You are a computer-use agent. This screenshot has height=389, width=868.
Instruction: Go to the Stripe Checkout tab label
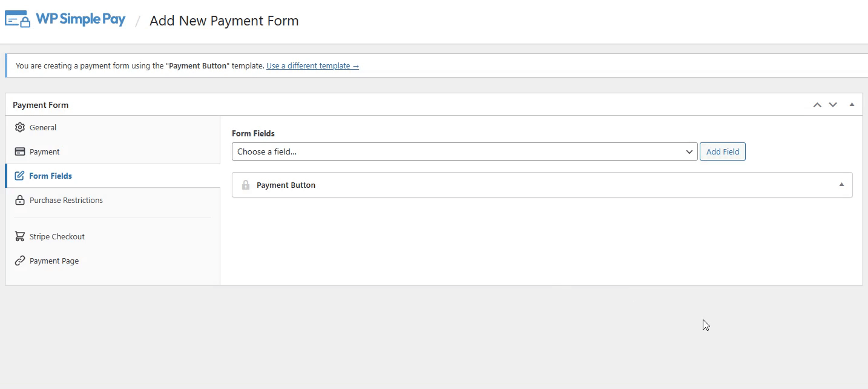tap(57, 237)
